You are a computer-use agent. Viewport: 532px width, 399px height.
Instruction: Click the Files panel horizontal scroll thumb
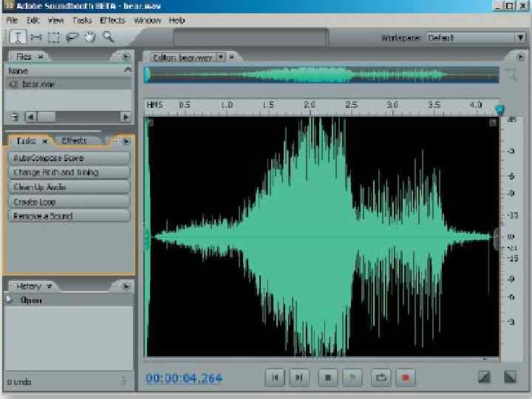(x=46, y=117)
